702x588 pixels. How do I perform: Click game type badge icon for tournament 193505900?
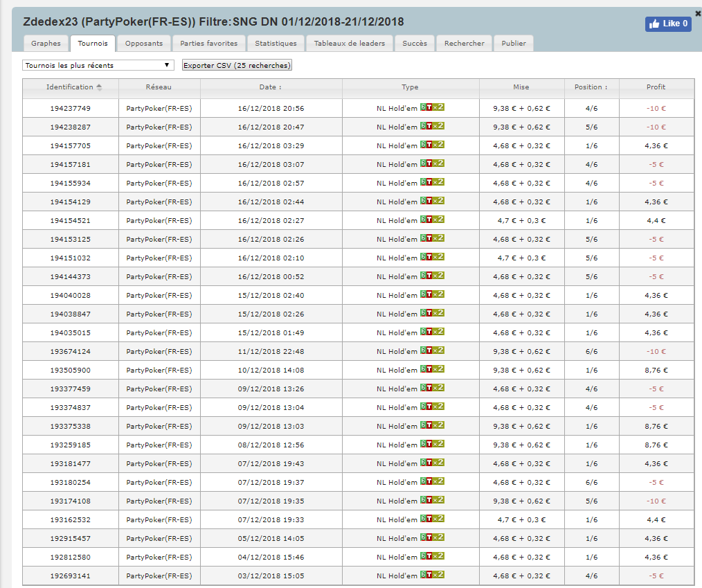(432, 369)
